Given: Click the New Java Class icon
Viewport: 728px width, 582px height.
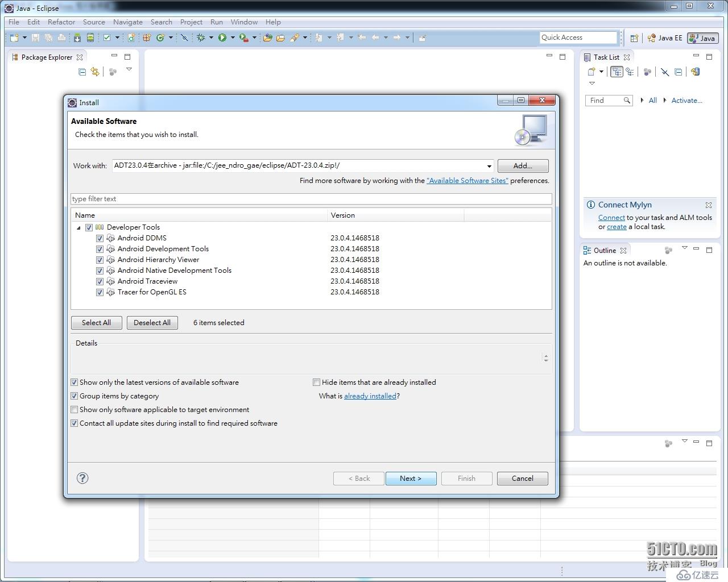Looking at the screenshot, I should tap(160, 38).
